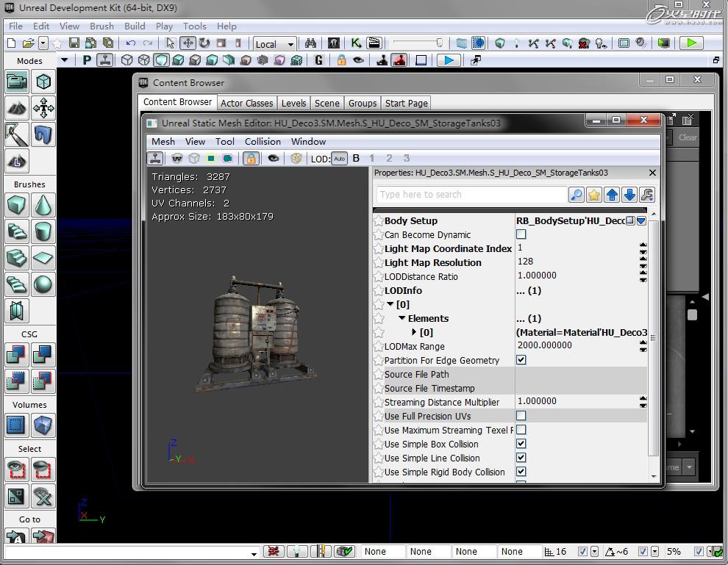Collapse the Elements tree item

pyautogui.click(x=402, y=318)
